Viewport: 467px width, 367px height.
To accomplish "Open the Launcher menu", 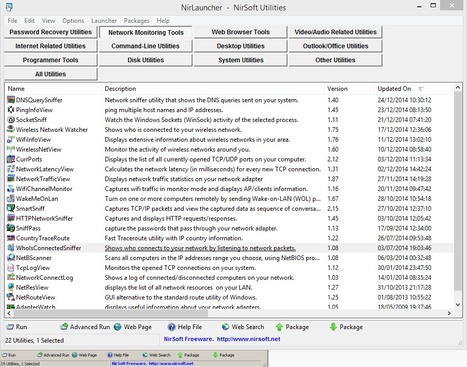I will click(104, 21).
